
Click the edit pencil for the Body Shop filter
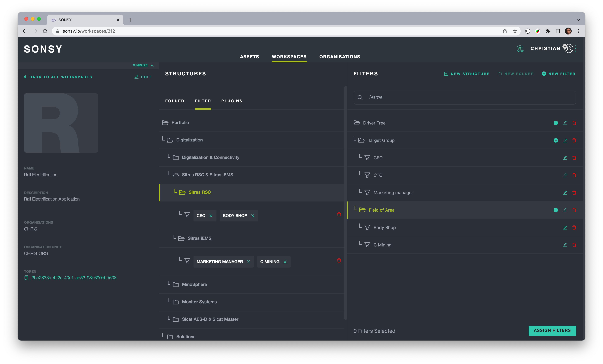565,227
